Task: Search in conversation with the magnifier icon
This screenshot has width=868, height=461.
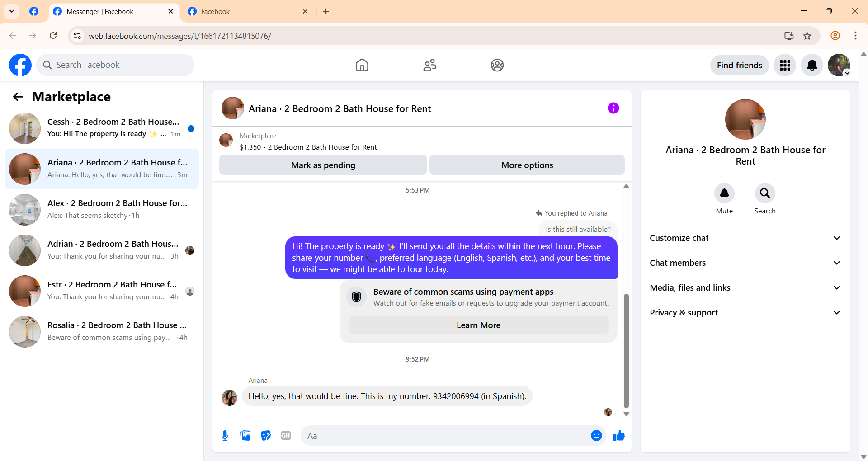Action: click(x=765, y=193)
